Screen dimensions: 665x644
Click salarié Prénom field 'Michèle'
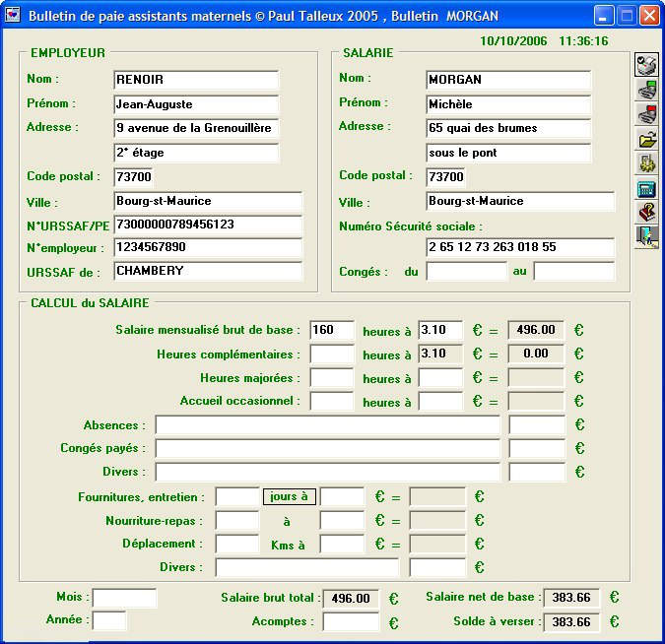(x=508, y=104)
